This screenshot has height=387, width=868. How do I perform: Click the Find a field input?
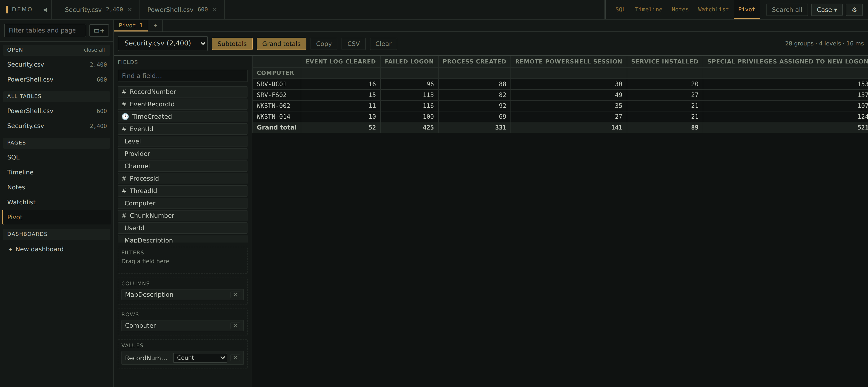[182, 76]
